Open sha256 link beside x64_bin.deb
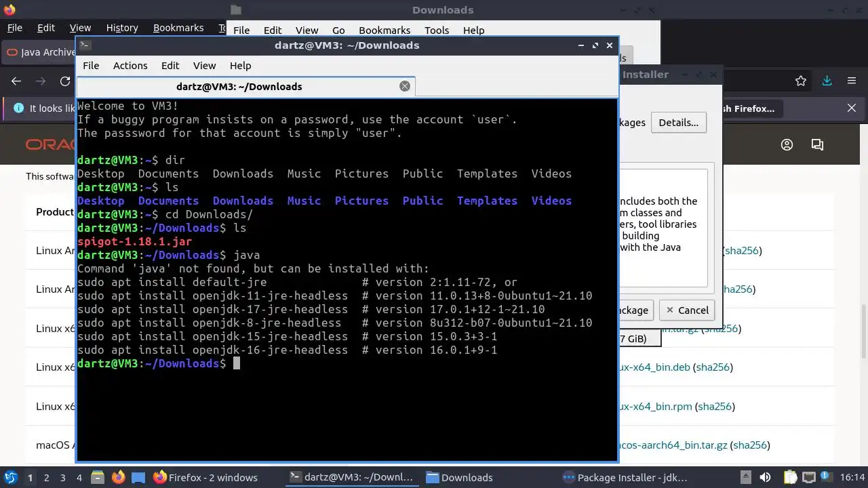Image resolution: width=868 pixels, height=488 pixels. [x=713, y=367]
